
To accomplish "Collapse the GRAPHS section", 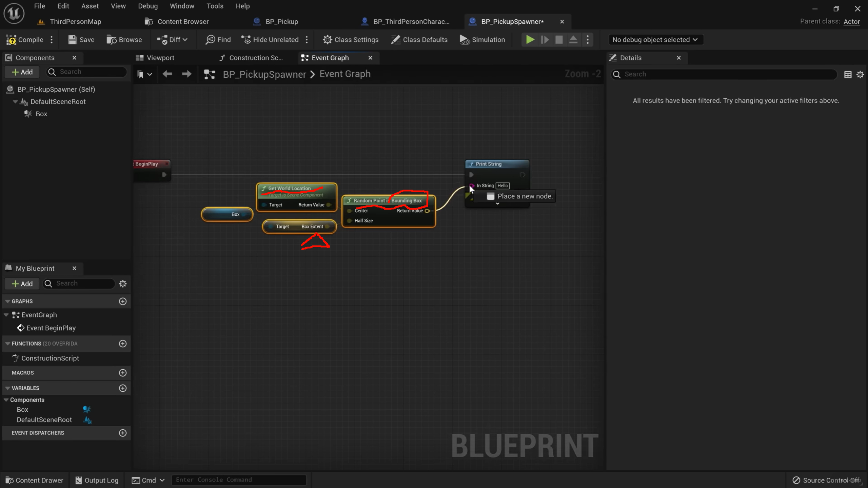I will (7, 301).
